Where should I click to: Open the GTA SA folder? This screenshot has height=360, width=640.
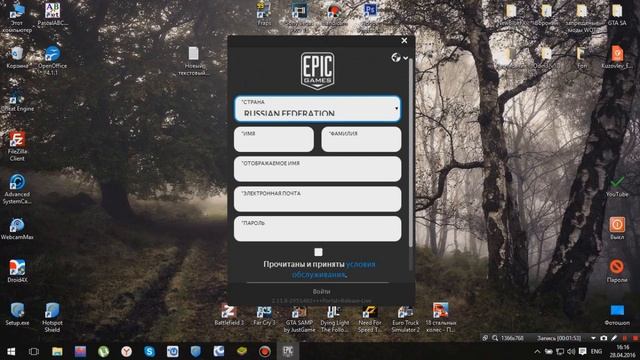[617, 14]
